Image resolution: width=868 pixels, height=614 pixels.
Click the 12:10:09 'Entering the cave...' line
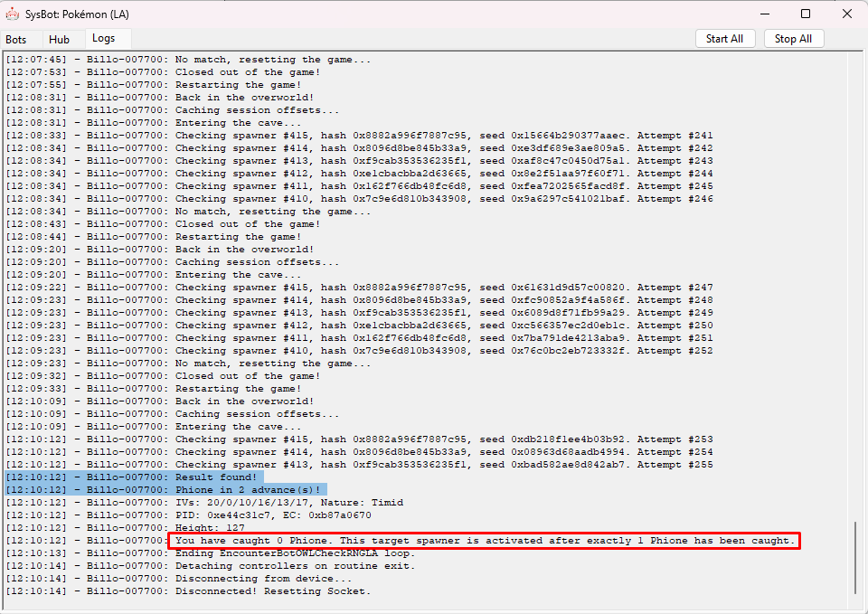[x=154, y=427]
